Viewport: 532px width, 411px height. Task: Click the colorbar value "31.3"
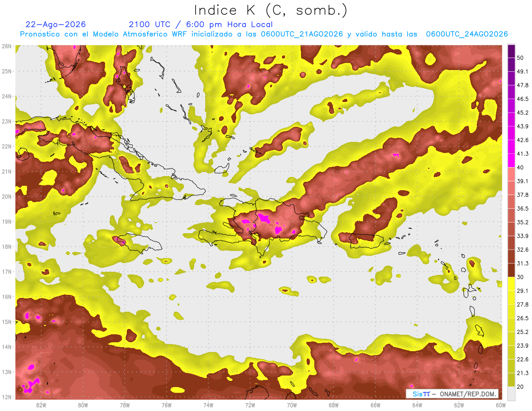click(522, 263)
